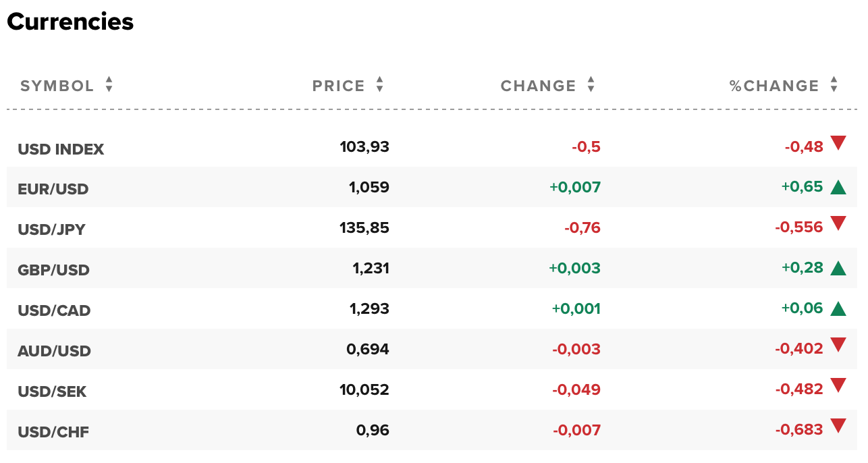
Task: Click the price value of USD/SEK
Action: tap(364, 389)
